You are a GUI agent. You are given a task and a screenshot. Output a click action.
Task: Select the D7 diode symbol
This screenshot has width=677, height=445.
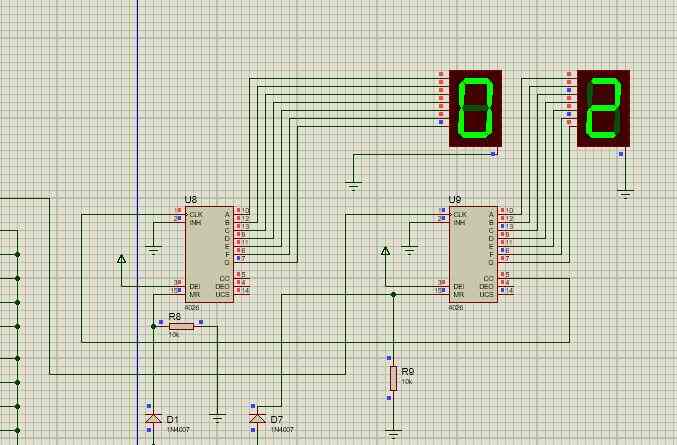click(257, 418)
